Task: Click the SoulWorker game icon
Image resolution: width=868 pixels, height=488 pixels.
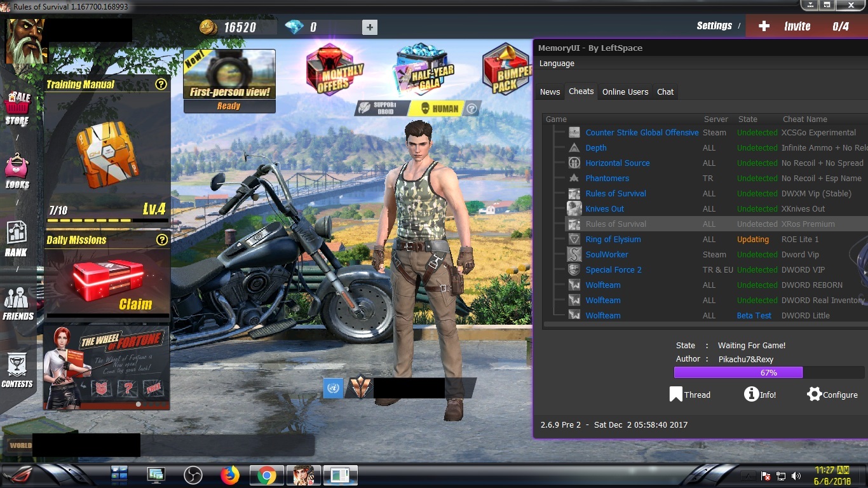Action: pyautogui.click(x=574, y=255)
